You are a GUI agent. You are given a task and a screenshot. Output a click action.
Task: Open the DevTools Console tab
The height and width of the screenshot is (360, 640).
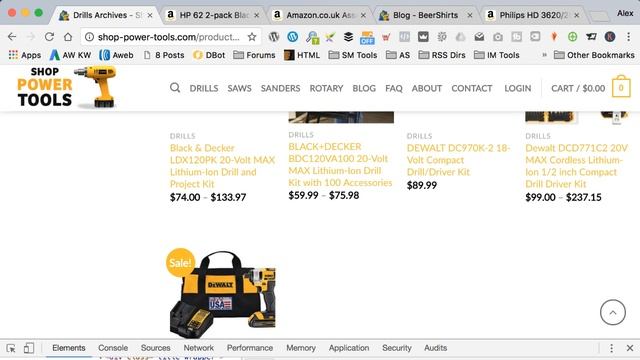113,348
